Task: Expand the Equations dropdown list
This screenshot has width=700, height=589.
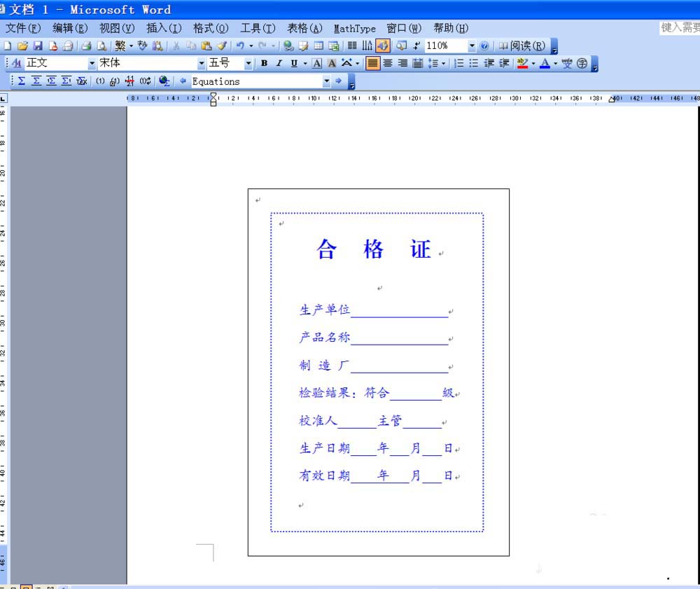Action: pos(326,81)
